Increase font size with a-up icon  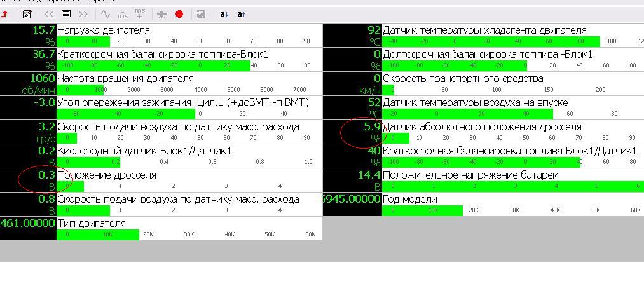tap(242, 15)
